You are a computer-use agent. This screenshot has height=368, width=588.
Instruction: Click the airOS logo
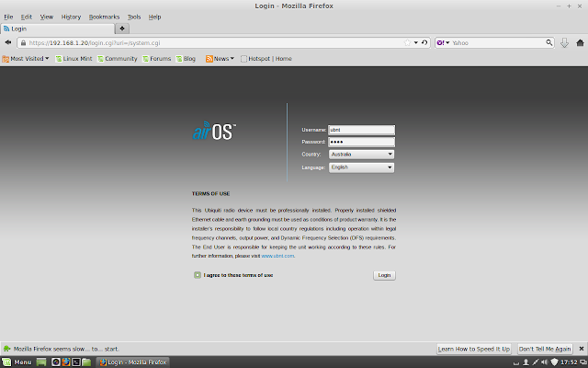(x=214, y=131)
